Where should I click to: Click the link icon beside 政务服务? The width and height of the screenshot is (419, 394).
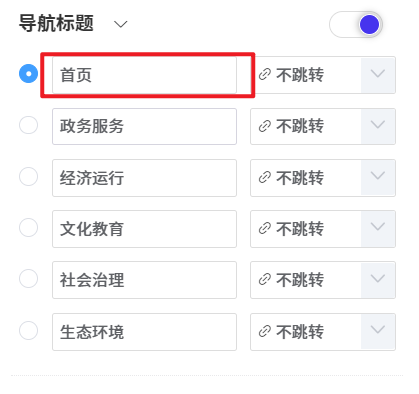pos(265,126)
